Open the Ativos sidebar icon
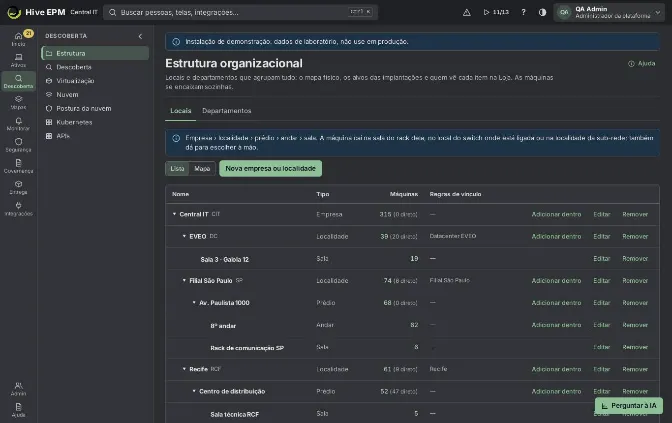 click(x=18, y=60)
